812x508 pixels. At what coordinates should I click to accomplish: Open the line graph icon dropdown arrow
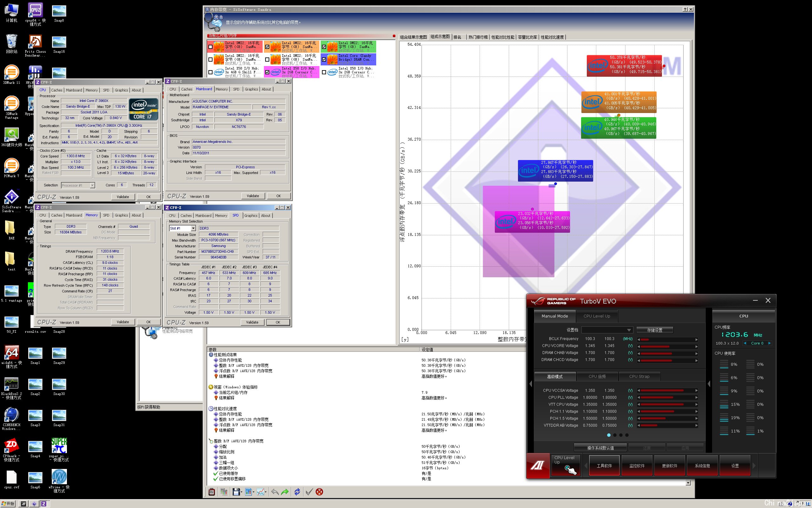[x=266, y=492]
